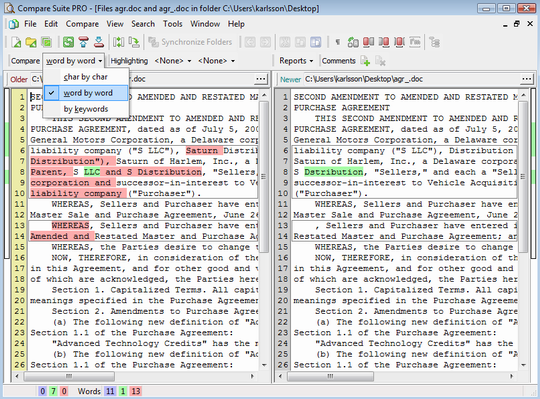Click the add comment green plus icon
Image resolution: width=540 pixels, height=399 pixels.
[365, 61]
